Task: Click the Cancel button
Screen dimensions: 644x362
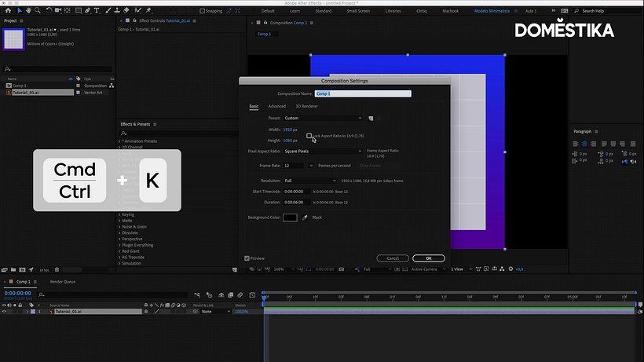Action: 393,258
